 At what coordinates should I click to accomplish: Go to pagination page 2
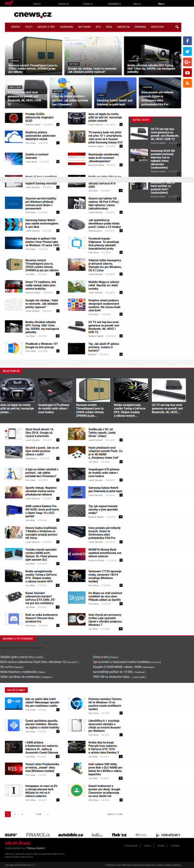point(15,814)
